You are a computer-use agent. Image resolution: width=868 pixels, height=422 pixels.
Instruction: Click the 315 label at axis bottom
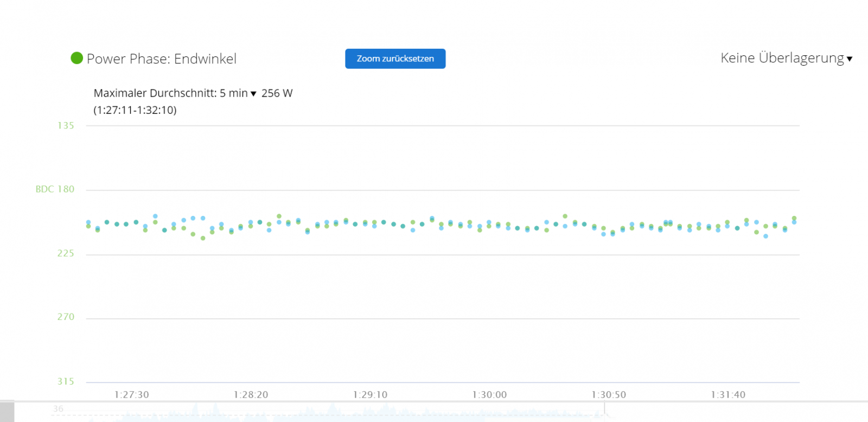tap(66, 381)
